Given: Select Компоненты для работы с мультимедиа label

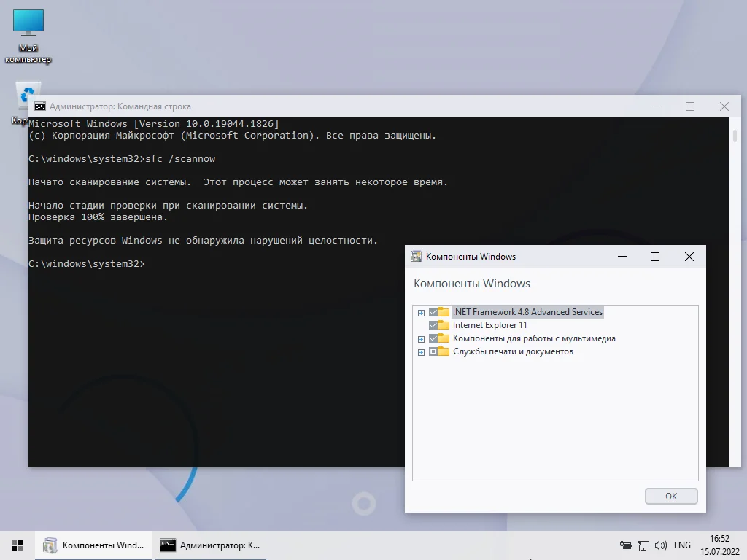Looking at the screenshot, I should (534, 338).
